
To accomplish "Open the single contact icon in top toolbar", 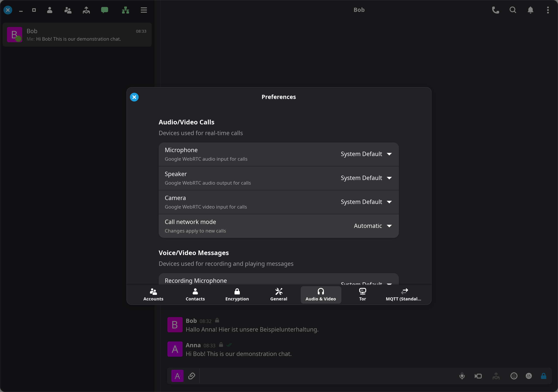I will 49,10.
